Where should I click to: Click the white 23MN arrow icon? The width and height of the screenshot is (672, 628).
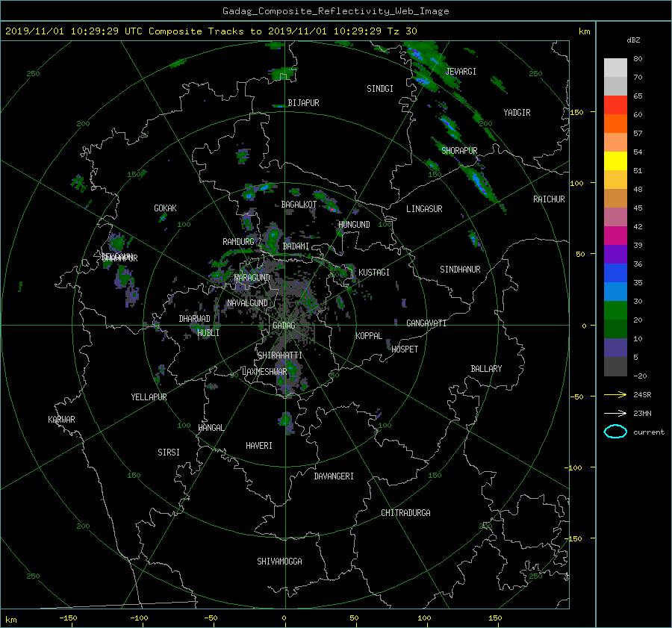(x=615, y=413)
